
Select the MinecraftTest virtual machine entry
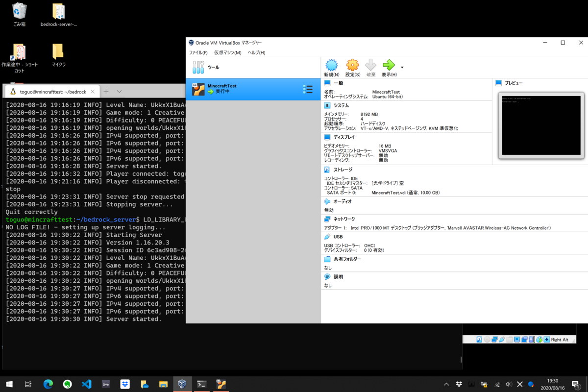[x=253, y=89]
